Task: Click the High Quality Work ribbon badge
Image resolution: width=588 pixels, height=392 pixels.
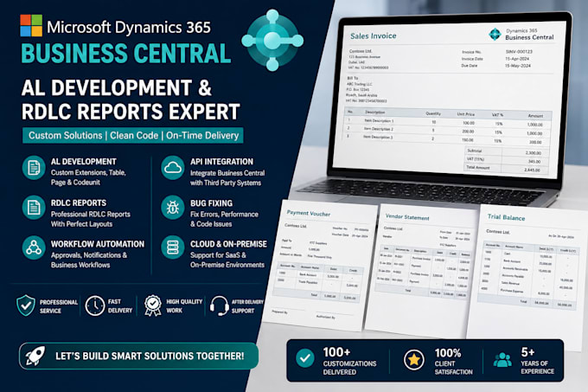Action: pyautogui.click(x=153, y=305)
